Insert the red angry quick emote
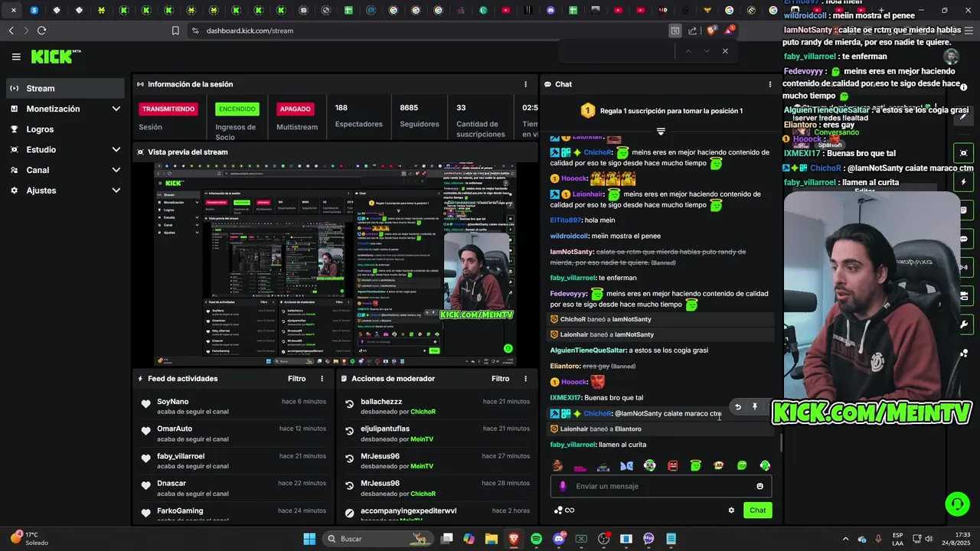 [x=672, y=465]
